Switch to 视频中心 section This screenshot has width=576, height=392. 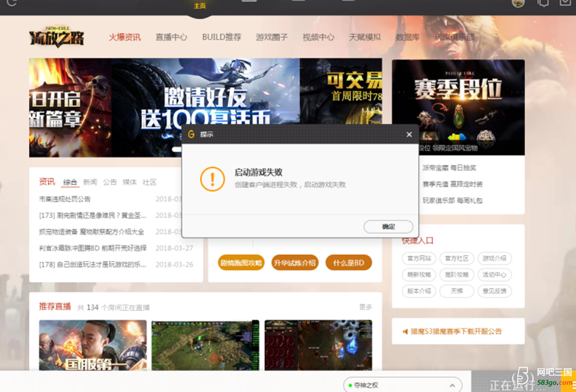318,37
